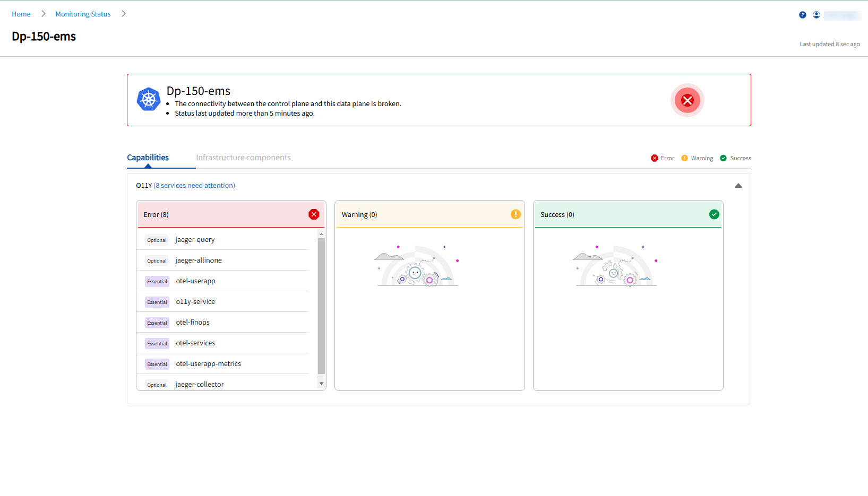Click Optional badge beside jaeger-query
This screenshot has width=868, height=496.
157,240
